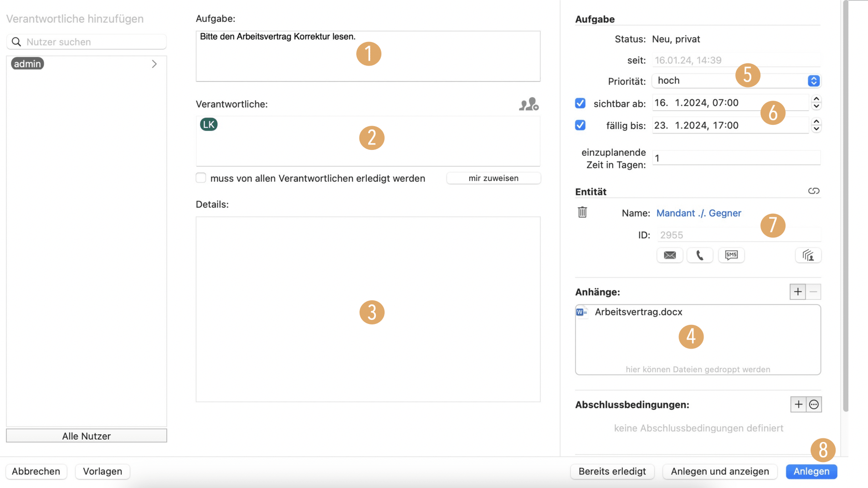
Task: Open the Priorität dropdown
Action: pos(736,81)
